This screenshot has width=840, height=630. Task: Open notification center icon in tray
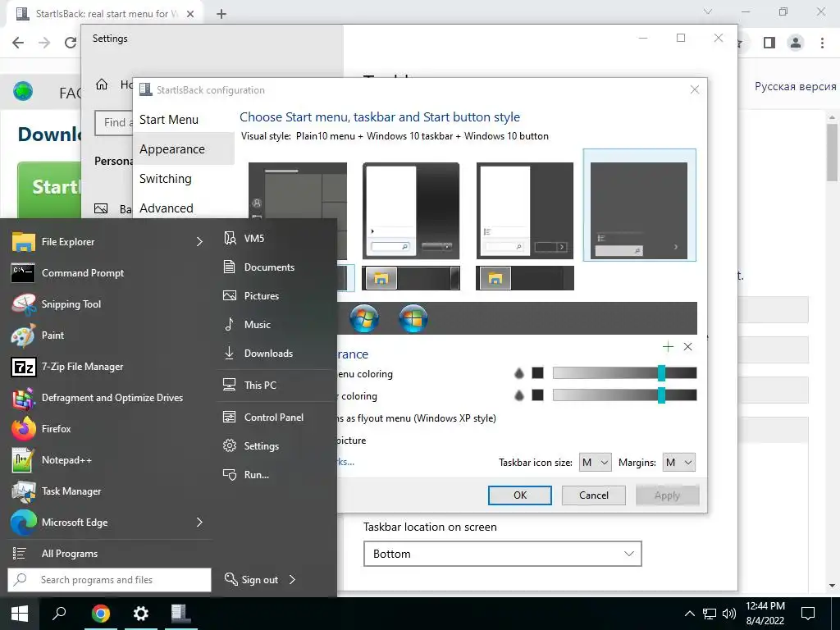[x=808, y=614]
